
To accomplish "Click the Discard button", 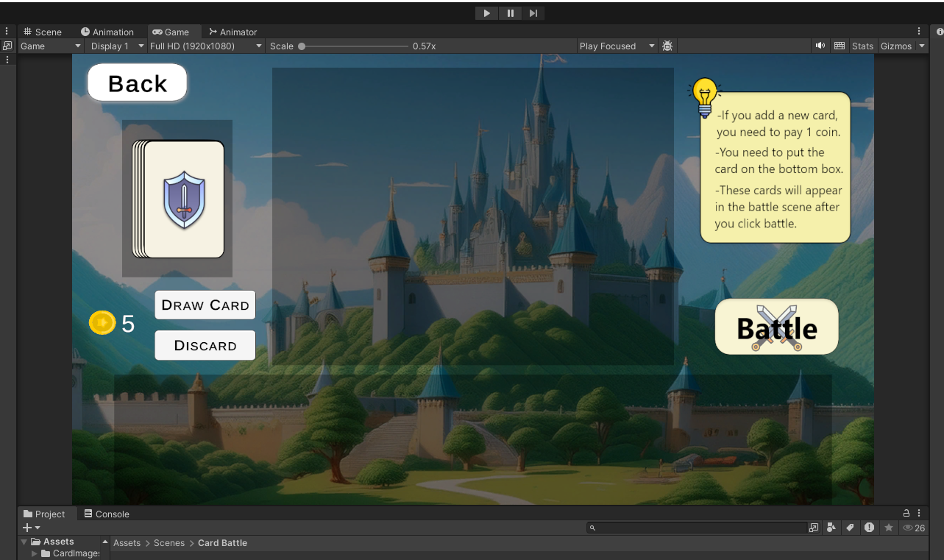I will click(x=205, y=345).
